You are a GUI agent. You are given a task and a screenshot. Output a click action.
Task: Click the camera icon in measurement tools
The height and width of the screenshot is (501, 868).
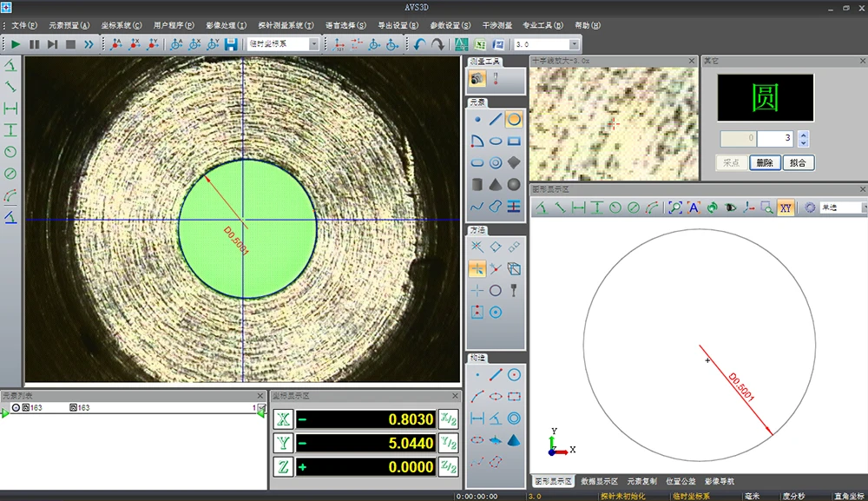coord(477,79)
